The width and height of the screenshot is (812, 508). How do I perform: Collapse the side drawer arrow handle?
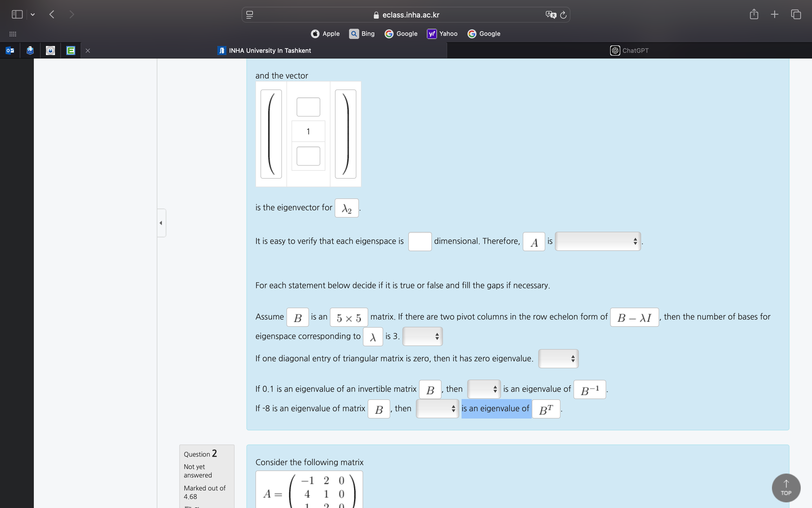161,223
